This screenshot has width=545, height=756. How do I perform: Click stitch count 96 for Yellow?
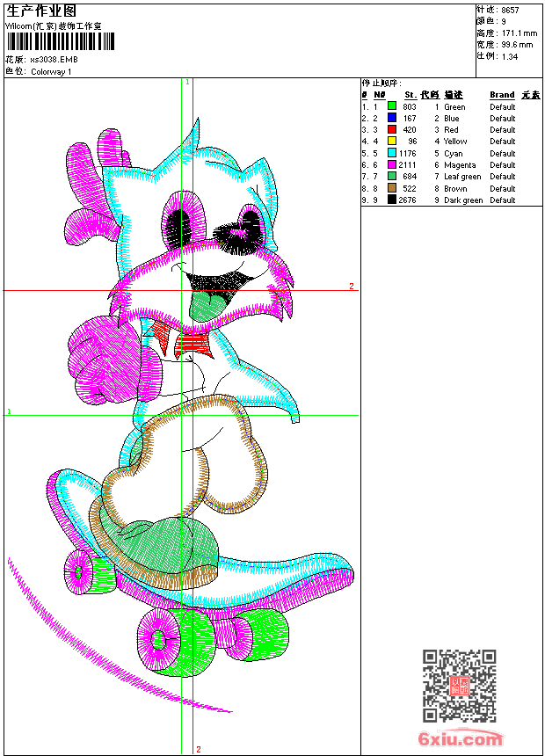(x=412, y=142)
